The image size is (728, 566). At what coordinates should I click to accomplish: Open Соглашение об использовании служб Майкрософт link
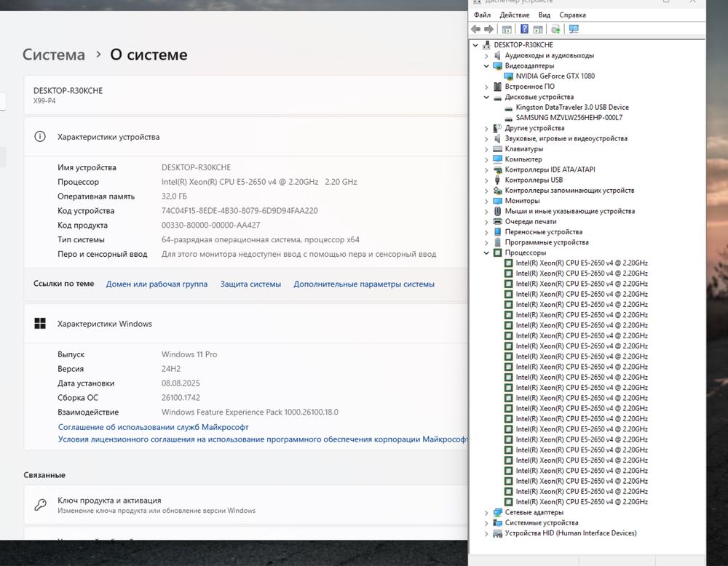click(153, 427)
